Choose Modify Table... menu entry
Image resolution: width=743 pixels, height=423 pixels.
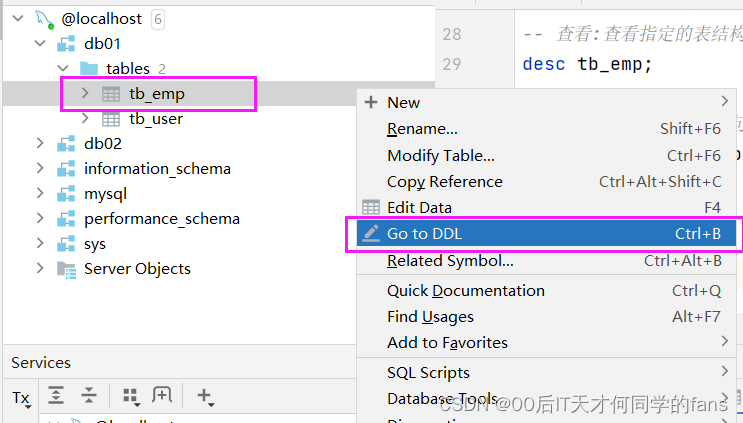[546, 155]
